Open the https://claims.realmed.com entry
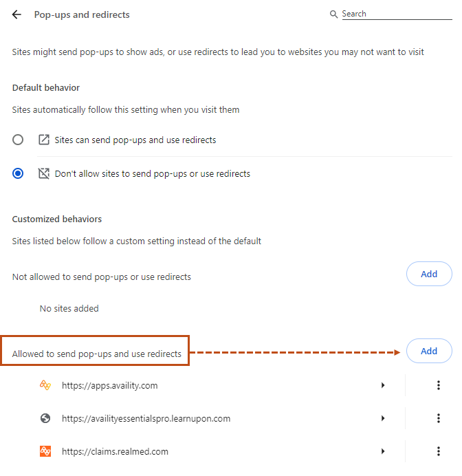The image size is (462, 476). (115, 451)
